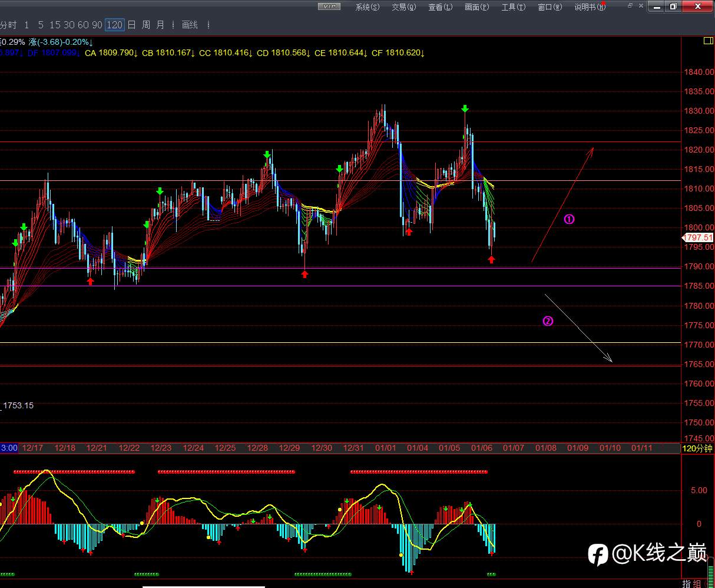Click the 涨(-3.68)-0.20% change readout
Viewport: 715px width, 588px height.
click(x=61, y=42)
